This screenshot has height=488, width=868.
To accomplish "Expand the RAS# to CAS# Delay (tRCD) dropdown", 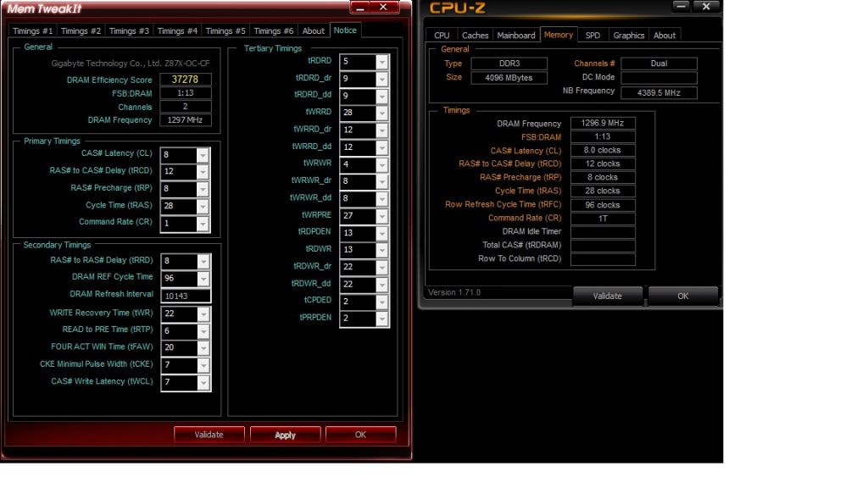I will point(203,172).
